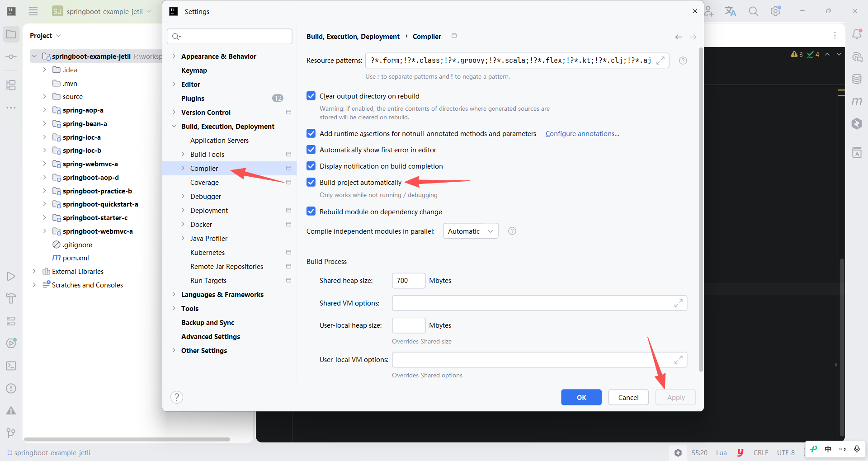
Task: Open the Compile independent modules in parallel dropdown
Action: 471,231
